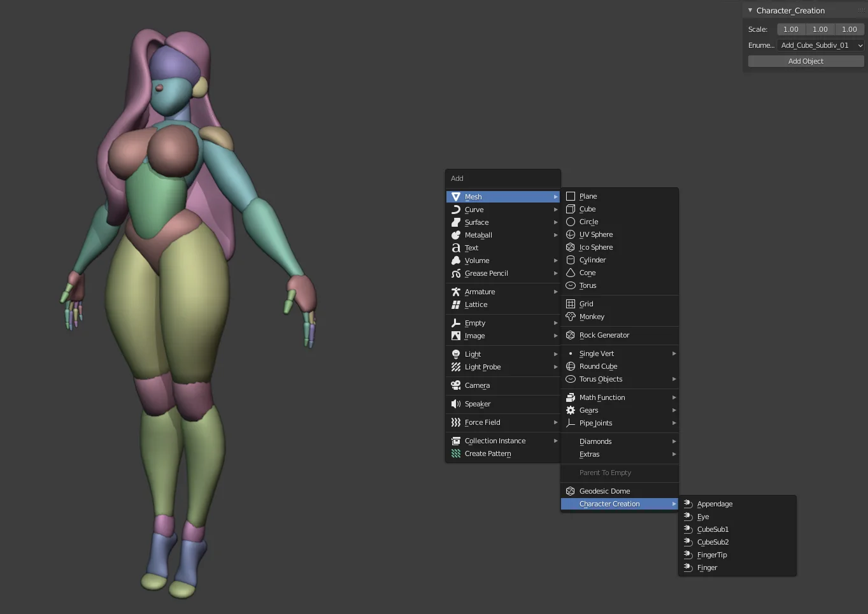Image resolution: width=868 pixels, height=614 pixels.
Task: Click the Monkey primitive icon
Action: click(x=571, y=317)
